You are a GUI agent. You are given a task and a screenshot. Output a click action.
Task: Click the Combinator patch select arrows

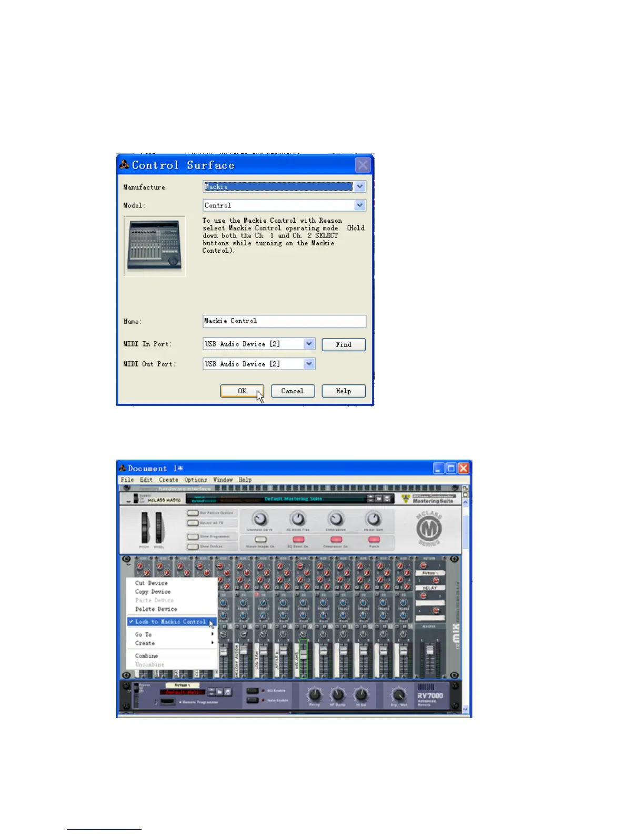[370, 499]
